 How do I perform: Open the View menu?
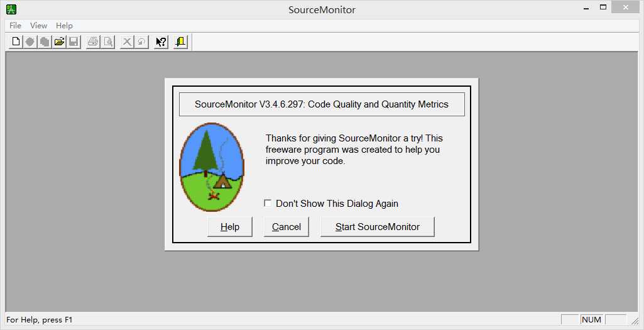(38, 26)
